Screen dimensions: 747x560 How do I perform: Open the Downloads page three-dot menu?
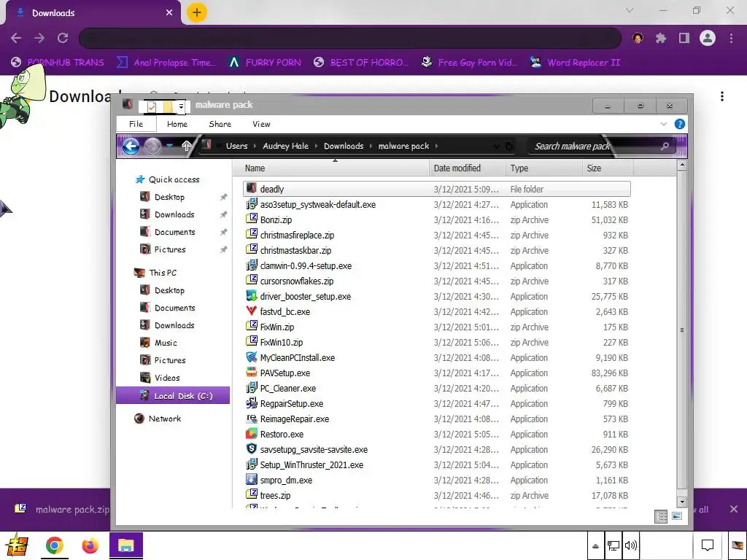(722, 97)
